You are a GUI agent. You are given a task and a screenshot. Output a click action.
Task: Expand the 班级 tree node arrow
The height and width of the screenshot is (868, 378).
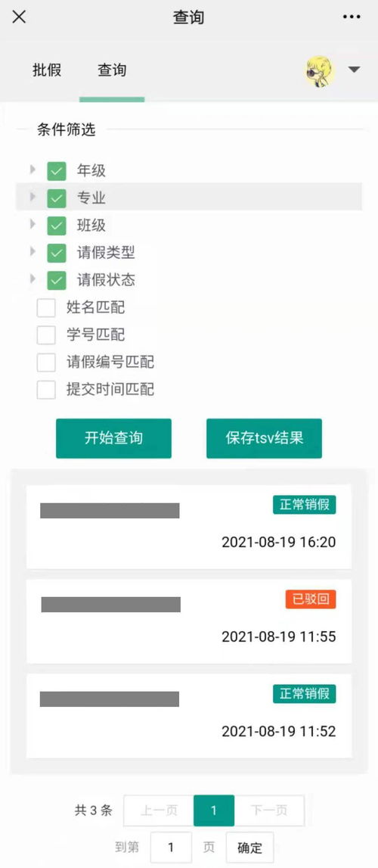pos(33,224)
